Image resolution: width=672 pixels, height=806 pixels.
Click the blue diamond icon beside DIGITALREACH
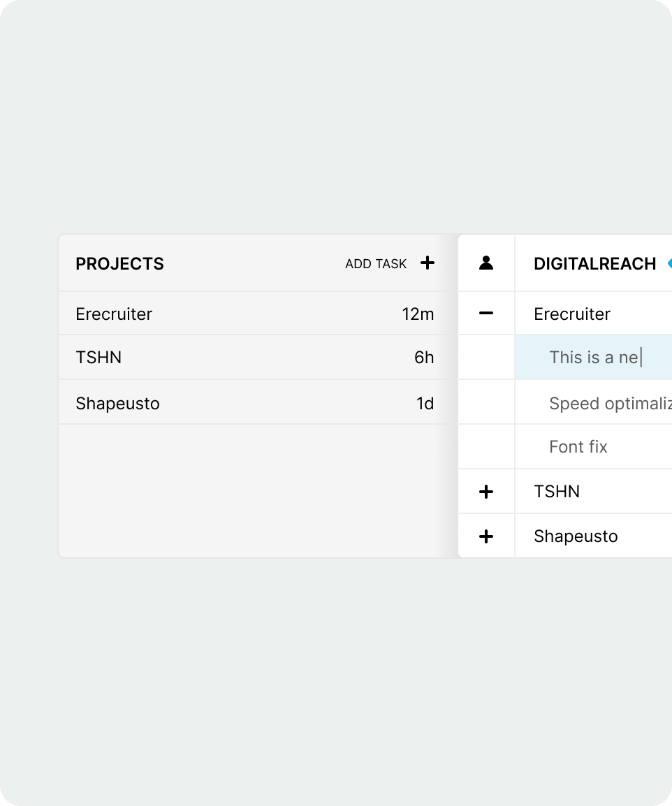tap(669, 263)
